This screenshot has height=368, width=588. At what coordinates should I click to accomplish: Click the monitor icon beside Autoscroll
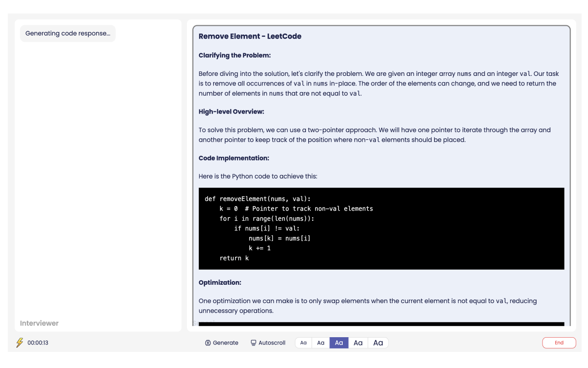[x=253, y=343]
